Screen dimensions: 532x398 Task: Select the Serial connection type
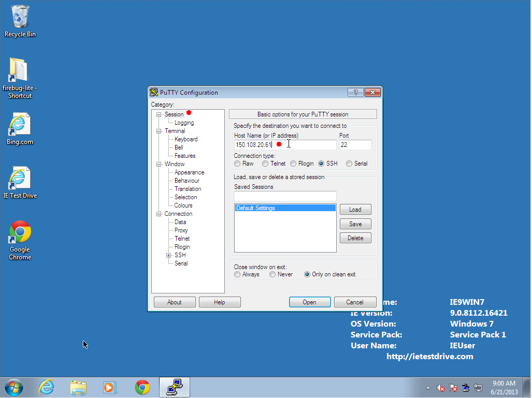click(349, 164)
